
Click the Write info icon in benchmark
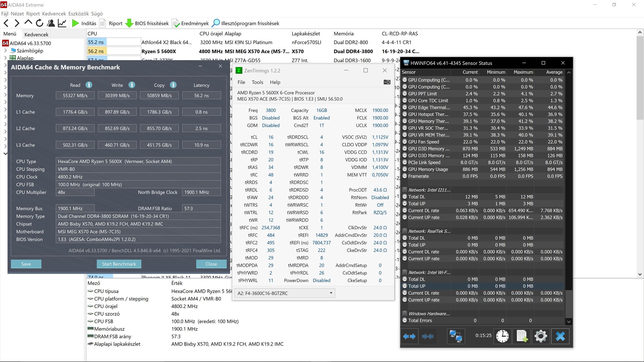pos(132,85)
